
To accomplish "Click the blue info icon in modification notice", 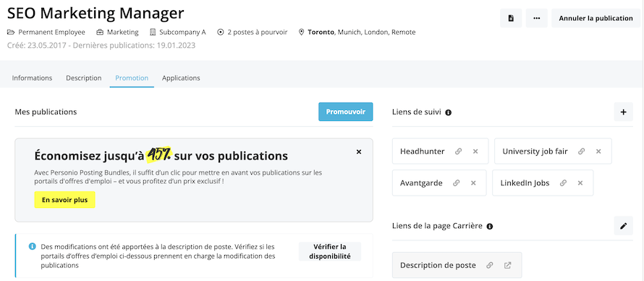I will (x=32, y=246).
